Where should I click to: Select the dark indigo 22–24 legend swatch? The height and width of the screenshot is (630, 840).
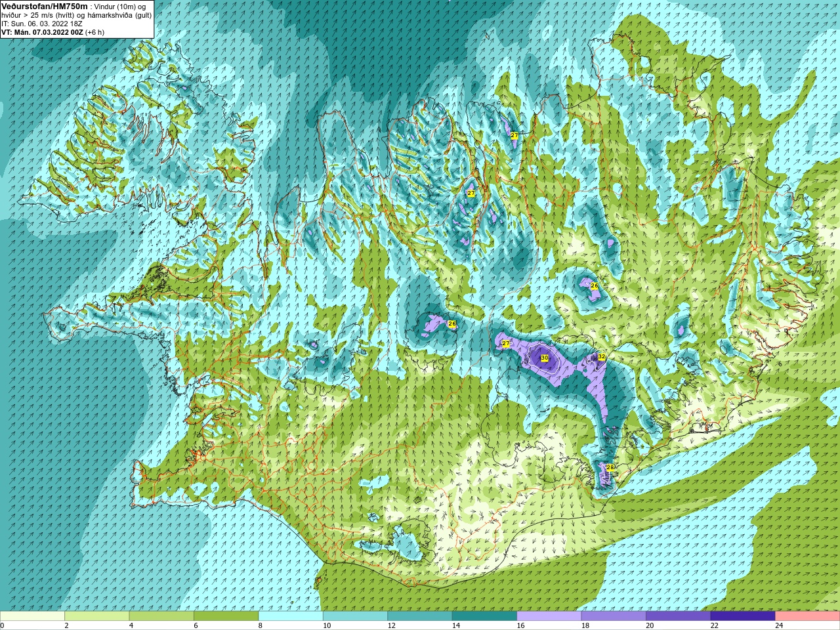(x=743, y=616)
